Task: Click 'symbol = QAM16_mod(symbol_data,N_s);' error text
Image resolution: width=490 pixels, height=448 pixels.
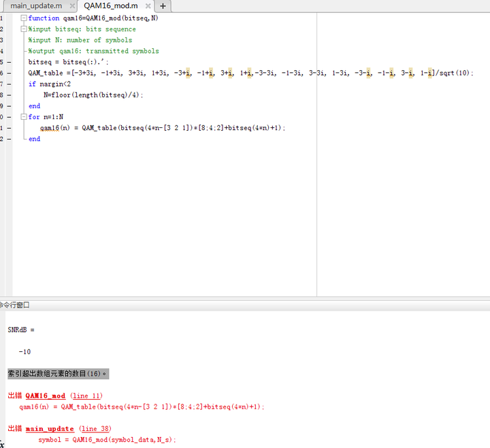Action: [108, 440]
